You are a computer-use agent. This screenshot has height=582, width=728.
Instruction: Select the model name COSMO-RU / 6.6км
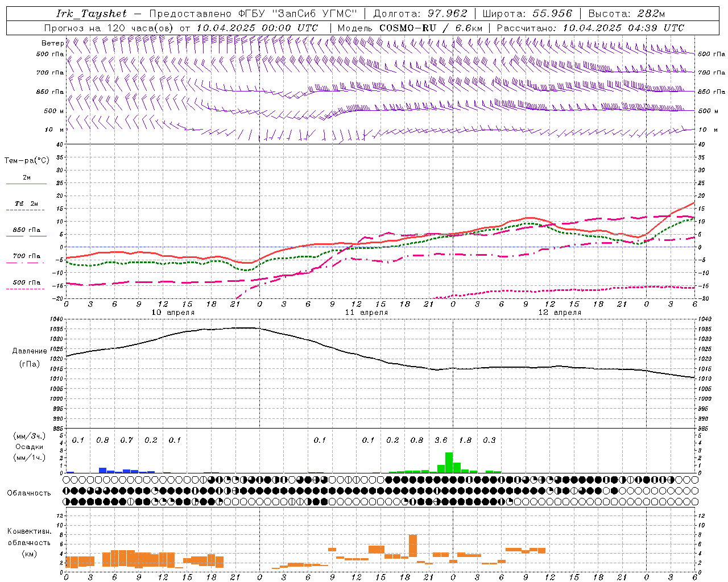[431, 28]
